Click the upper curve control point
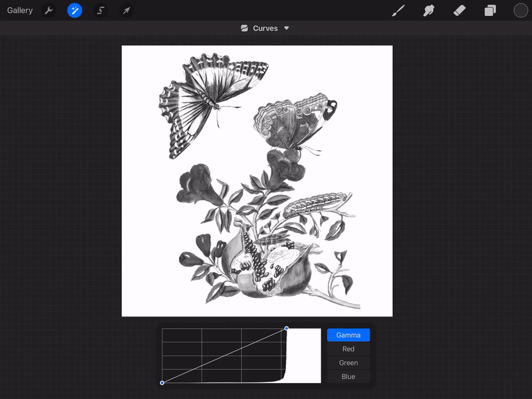 coord(287,328)
